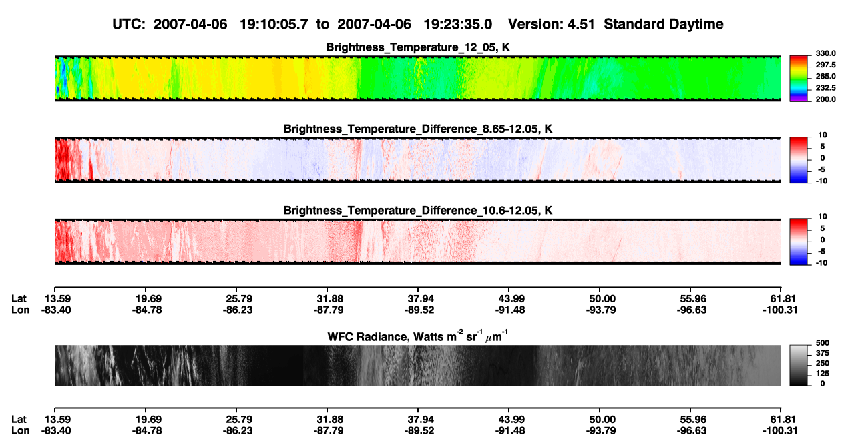Image resolution: width=868 pixels, height=445 pixels.
Task: Click the Lat row label under WFC Radiance
Action: [19, 420]
